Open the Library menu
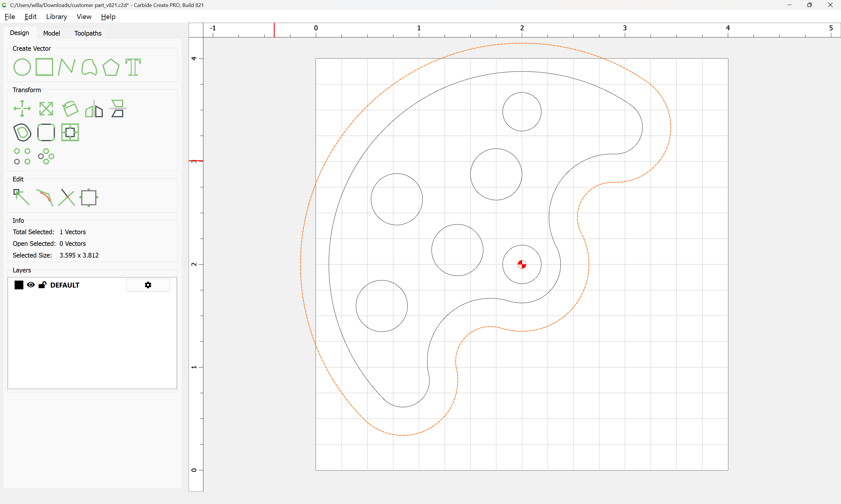The image size is (841, 504). pos(56,17)
